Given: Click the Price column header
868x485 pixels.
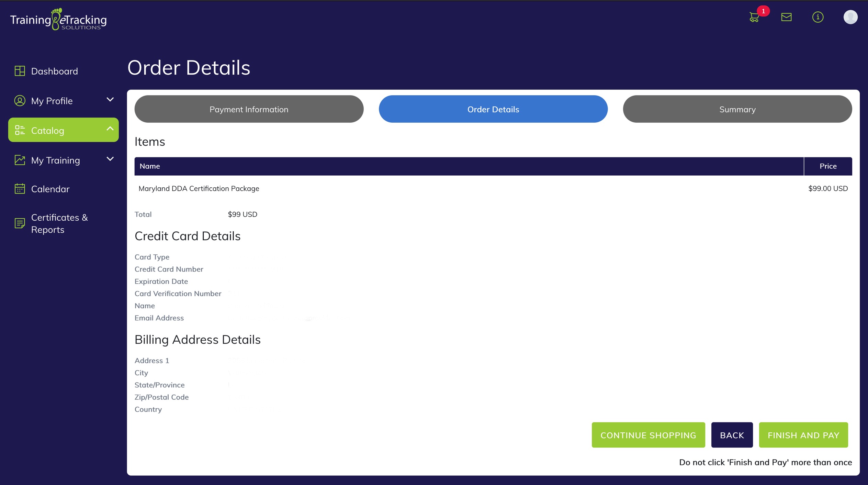Looking at the screenshot, I should click(828, 166).
